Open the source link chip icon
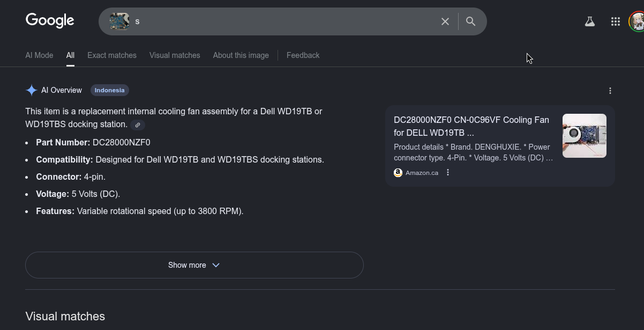The image size is (644, 330). [x=138, y=125]
